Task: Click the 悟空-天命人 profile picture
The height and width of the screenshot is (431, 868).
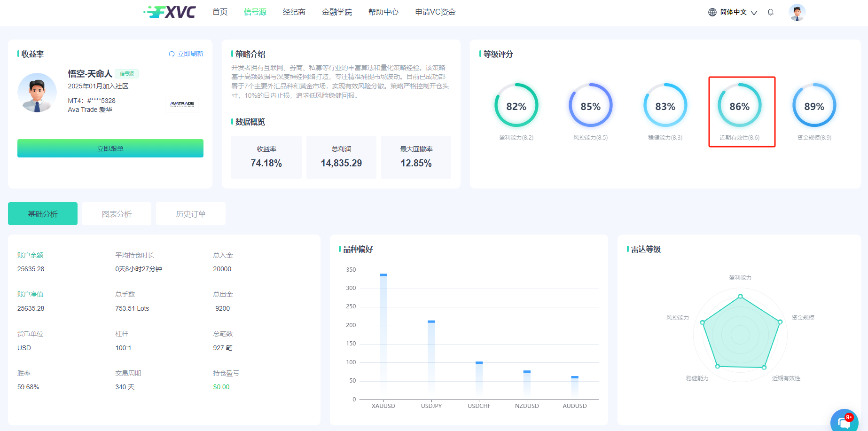Action: [37, 93]
